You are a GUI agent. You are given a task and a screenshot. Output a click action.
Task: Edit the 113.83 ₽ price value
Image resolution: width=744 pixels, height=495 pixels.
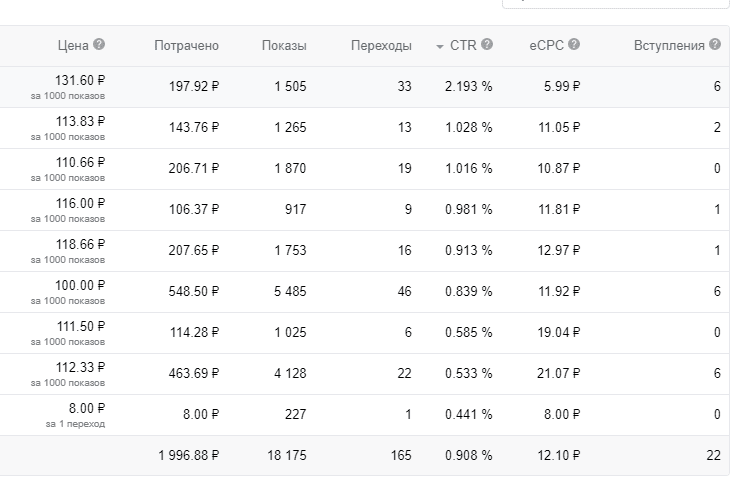[x=80, y=121]
